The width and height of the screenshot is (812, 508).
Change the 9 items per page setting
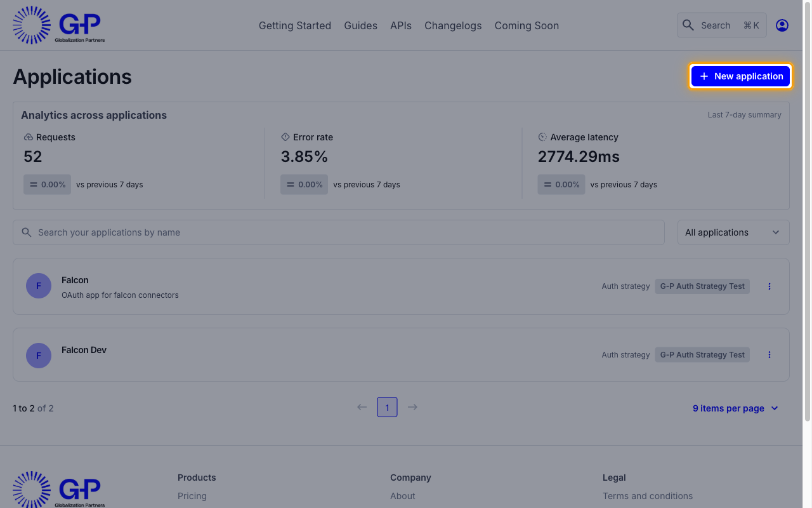[736, 408]
